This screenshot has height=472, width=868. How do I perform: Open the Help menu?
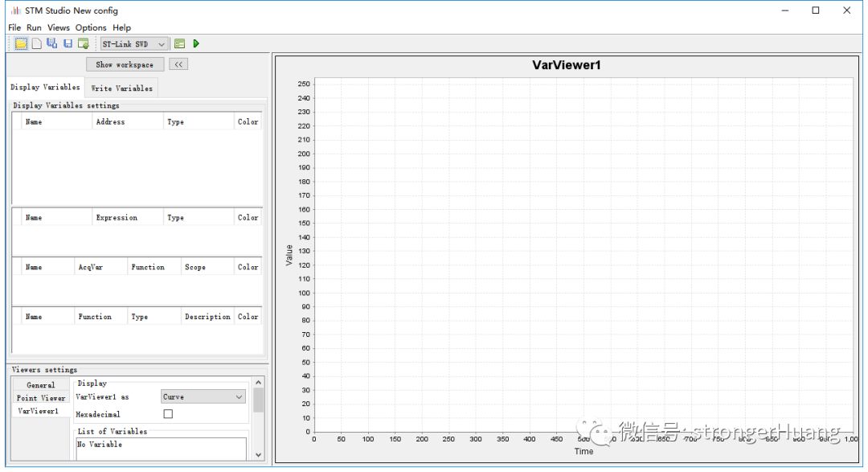122,27
